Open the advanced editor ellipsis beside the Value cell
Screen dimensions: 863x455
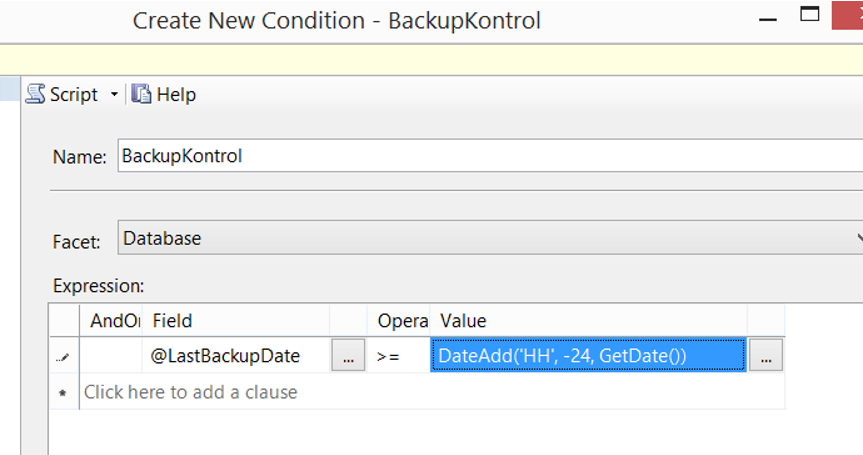click(766, 355)
